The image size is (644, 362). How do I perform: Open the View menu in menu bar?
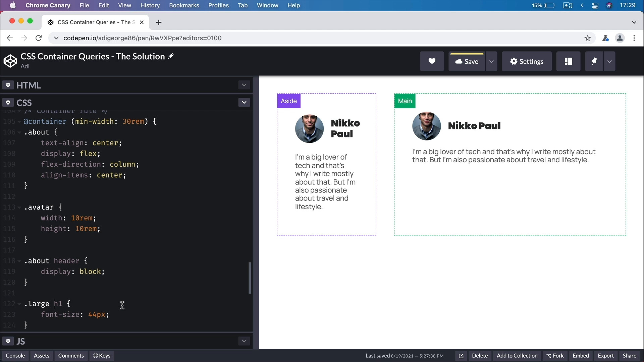(125, 5)
